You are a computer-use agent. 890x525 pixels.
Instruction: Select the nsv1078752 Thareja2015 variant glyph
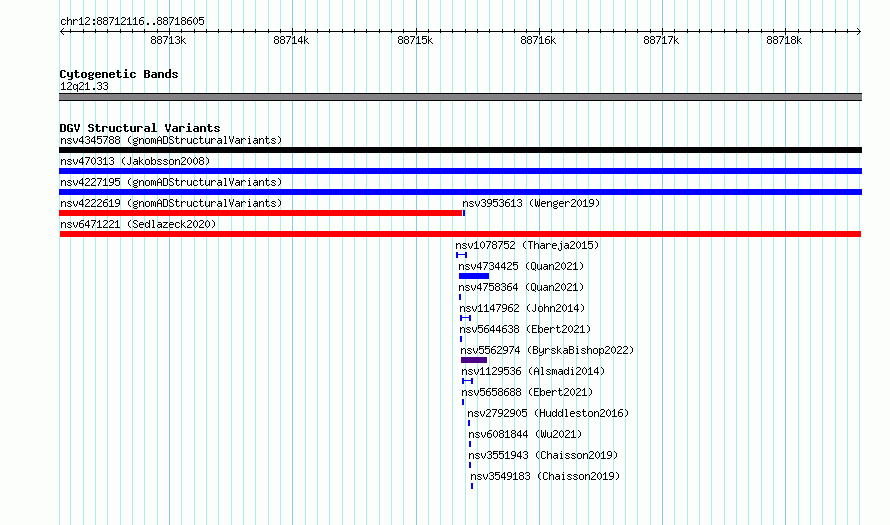tap(461, 255)
